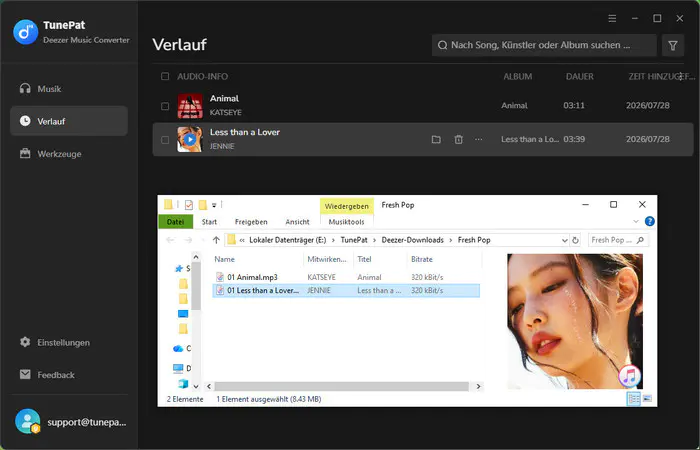This screenshot has width=700, height=450.
Task: Toggle select-all checkbox beside AUDIO-INFO
Action: (x=165, y=76)
